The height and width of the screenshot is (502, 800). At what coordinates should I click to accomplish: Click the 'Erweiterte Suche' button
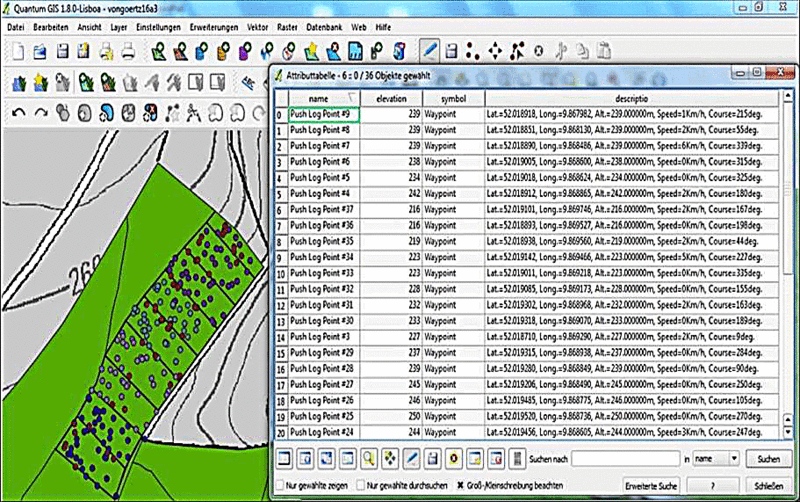point(651,484)
